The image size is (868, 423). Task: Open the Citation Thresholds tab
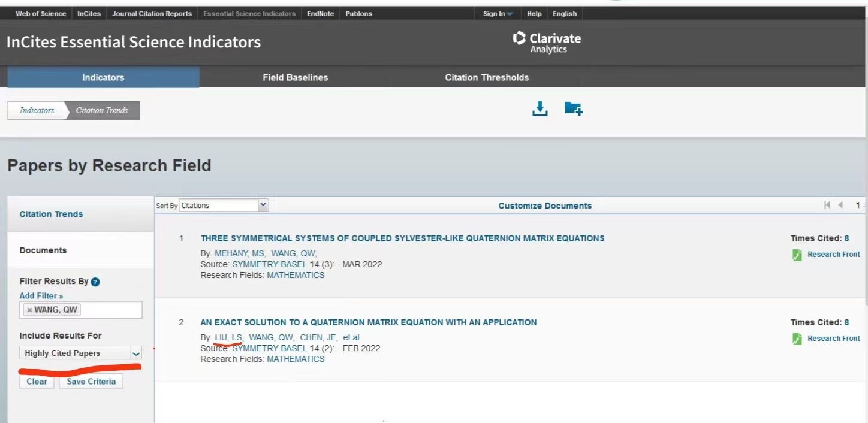[486, 77]
